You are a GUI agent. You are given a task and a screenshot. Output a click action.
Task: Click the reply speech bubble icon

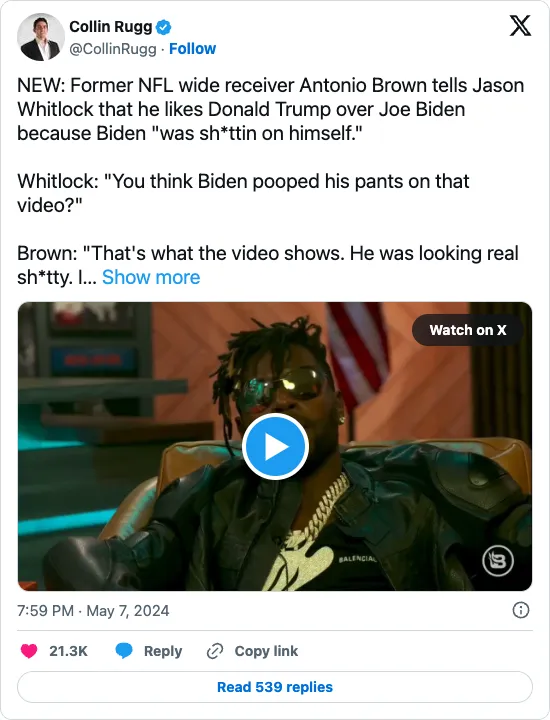tap(124, 651)
